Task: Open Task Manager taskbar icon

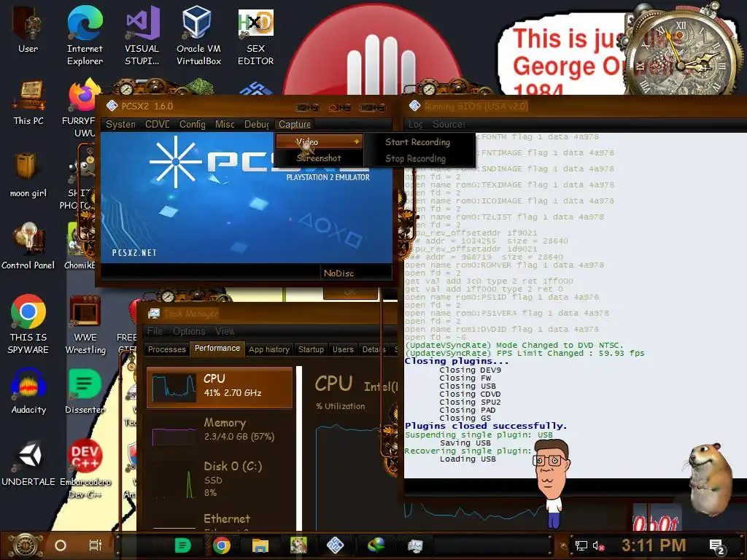Action: 415,545
